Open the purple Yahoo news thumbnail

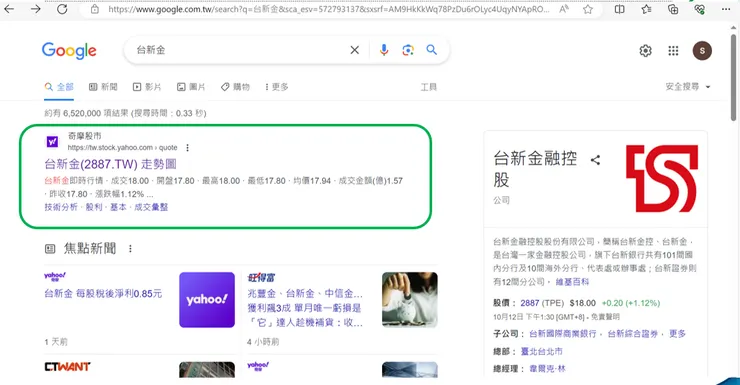[x=207, y=300]
